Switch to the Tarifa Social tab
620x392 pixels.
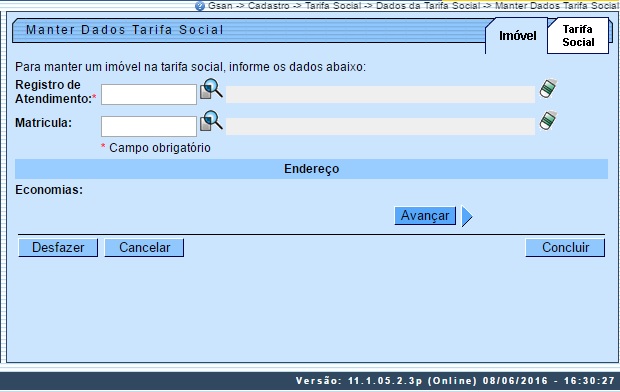(578, 36)
